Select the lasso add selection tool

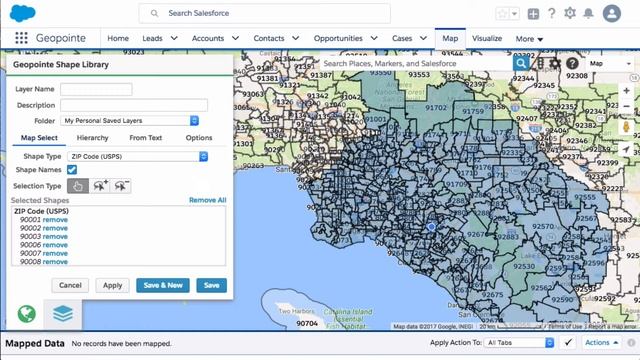click(100, 186)
